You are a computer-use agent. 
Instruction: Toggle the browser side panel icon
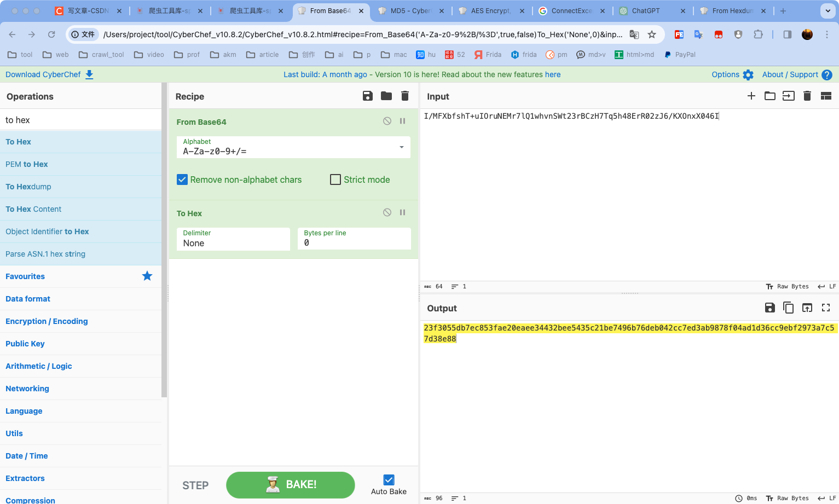tap(788, 34)
